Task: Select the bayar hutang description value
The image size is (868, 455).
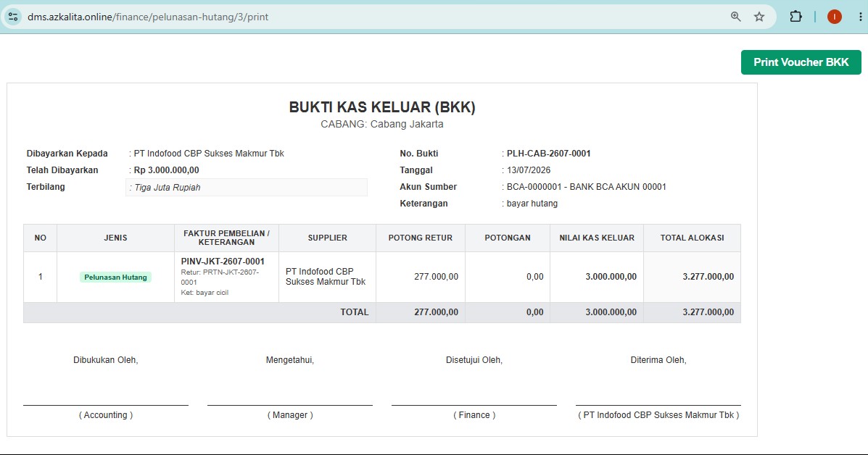Action: (x=532, y=204)
